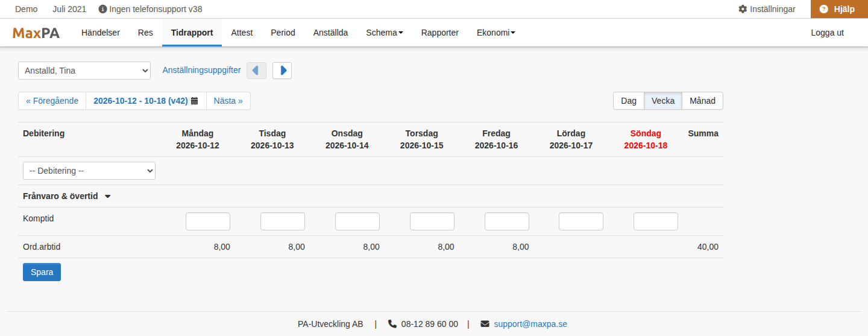This screenshot has height=336, width=868.
Task: Click the Summa column header
Action: point(703,133)
